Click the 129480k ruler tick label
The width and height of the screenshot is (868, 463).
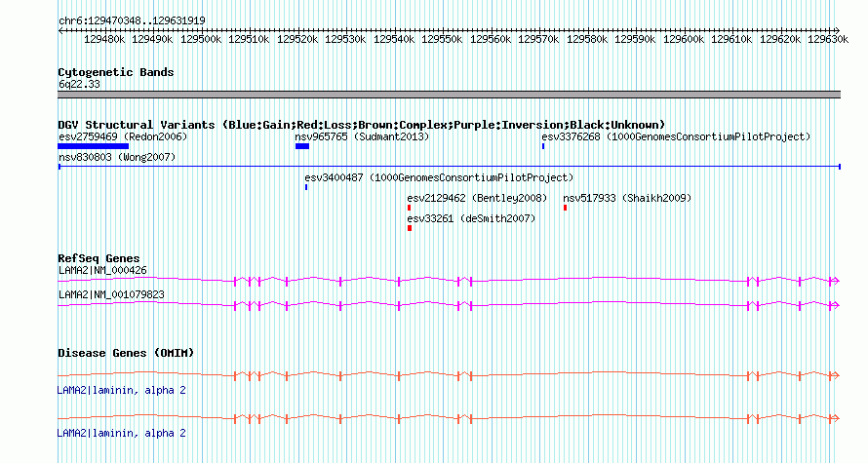point(104,39)
